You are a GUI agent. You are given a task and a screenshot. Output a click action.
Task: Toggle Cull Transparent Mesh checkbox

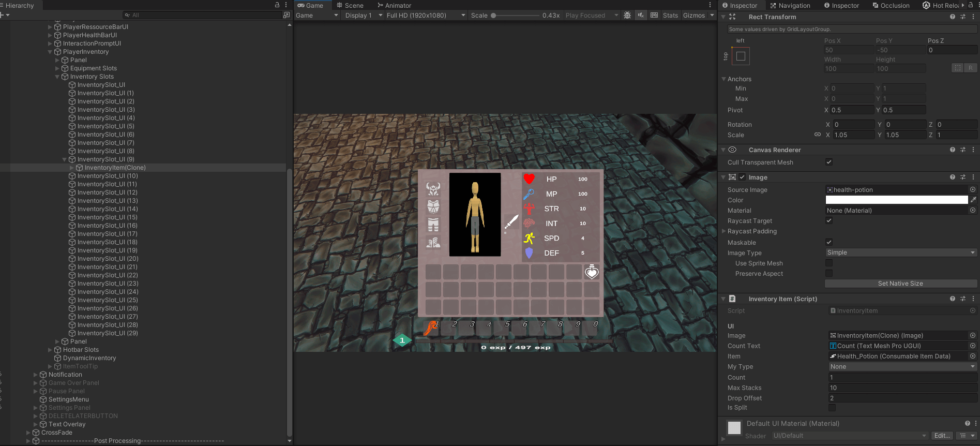coord(829,162)
